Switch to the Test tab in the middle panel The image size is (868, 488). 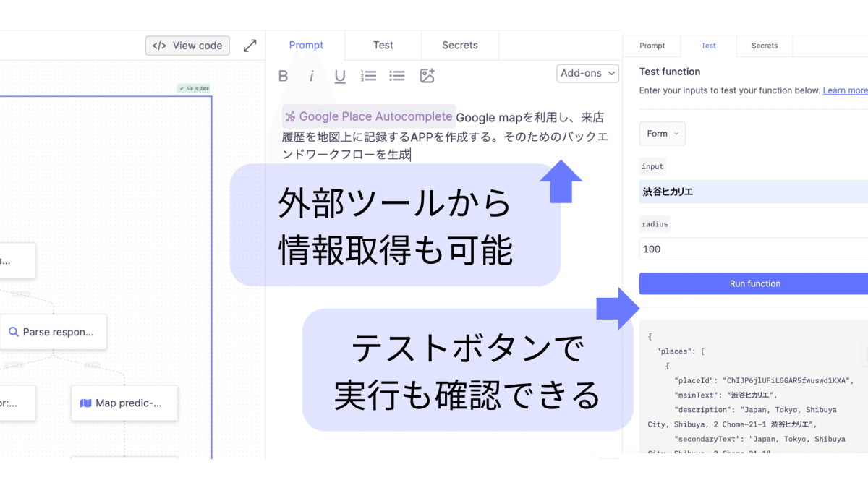[383, 45]
